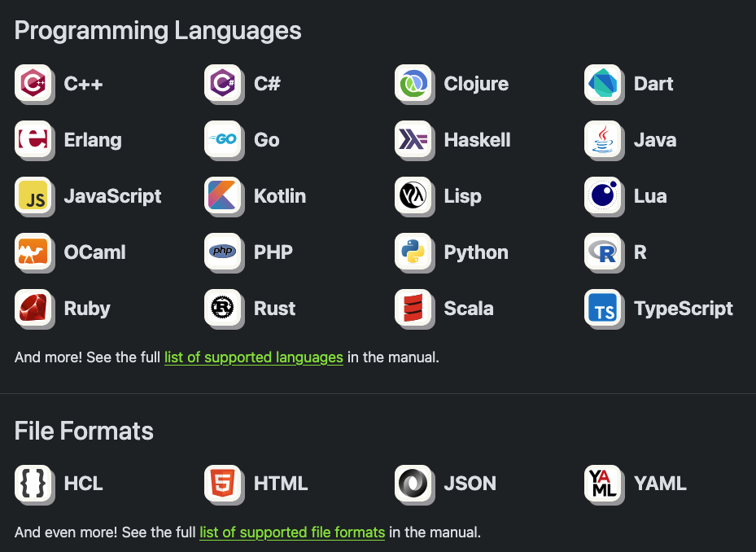Click the "File Formats" heading

click(x=84, y=431)
